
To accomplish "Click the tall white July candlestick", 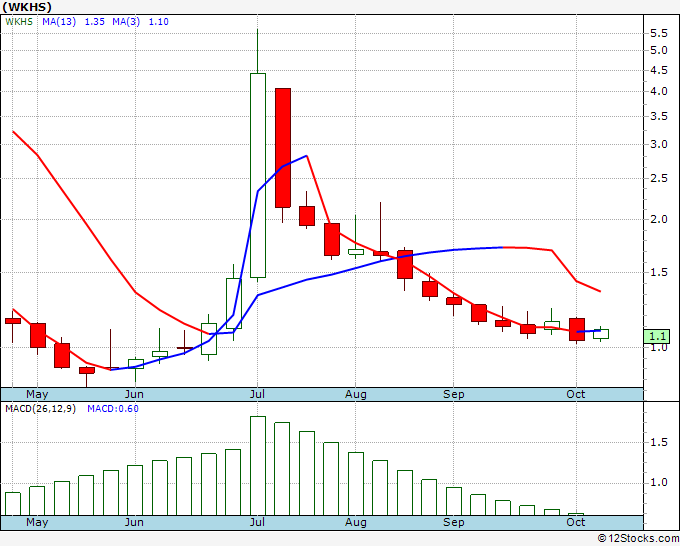I will [258, 175].
